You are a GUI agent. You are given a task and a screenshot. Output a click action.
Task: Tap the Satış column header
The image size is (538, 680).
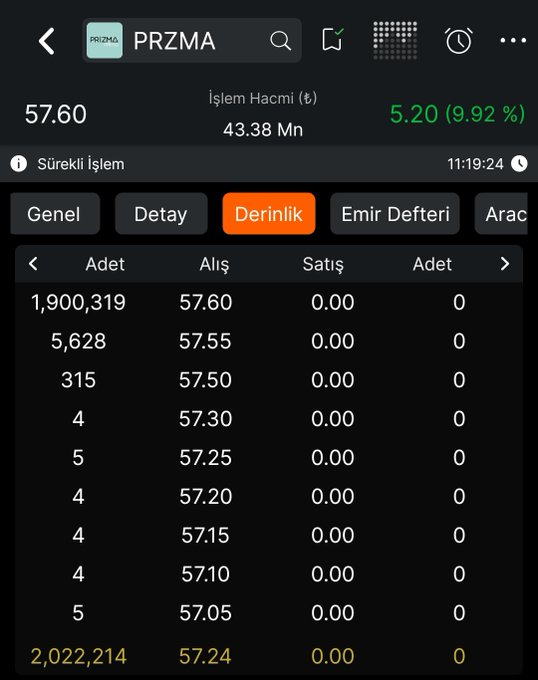click(323, 264)
